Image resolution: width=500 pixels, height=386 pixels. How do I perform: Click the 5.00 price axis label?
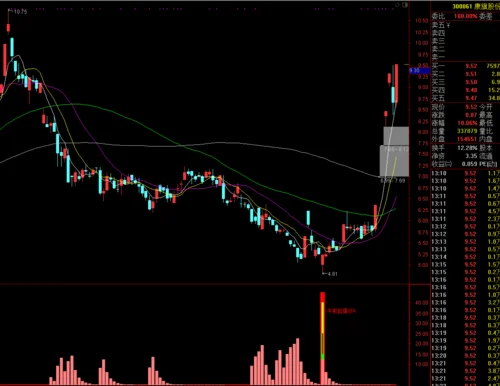point(423,265)
